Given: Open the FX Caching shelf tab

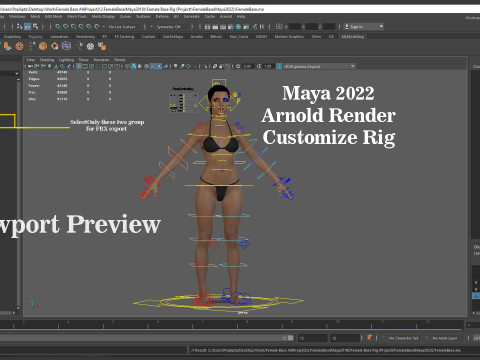Looking at the screenshot, I should tap(124, 36).
